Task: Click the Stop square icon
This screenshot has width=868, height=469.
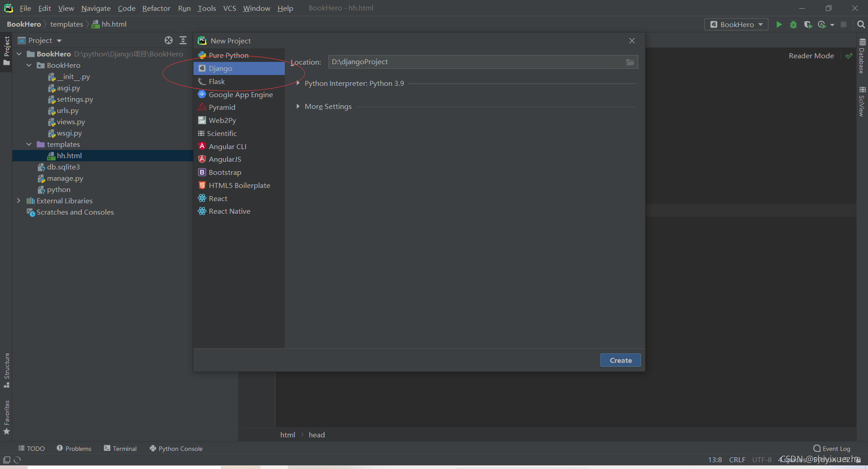Action: pos(844,24)
